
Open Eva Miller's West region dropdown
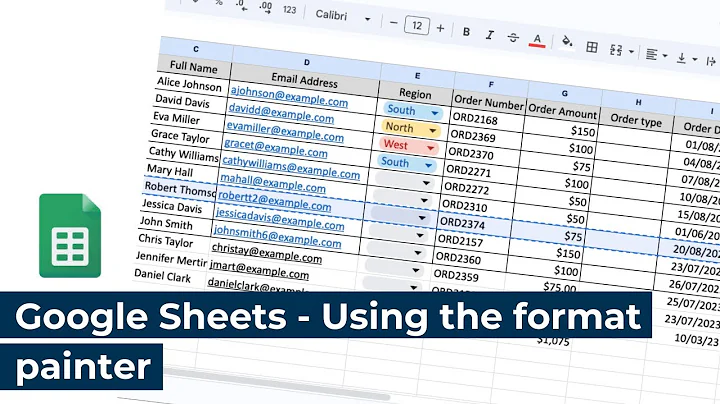pyautogui.click(x=430, y=148)
